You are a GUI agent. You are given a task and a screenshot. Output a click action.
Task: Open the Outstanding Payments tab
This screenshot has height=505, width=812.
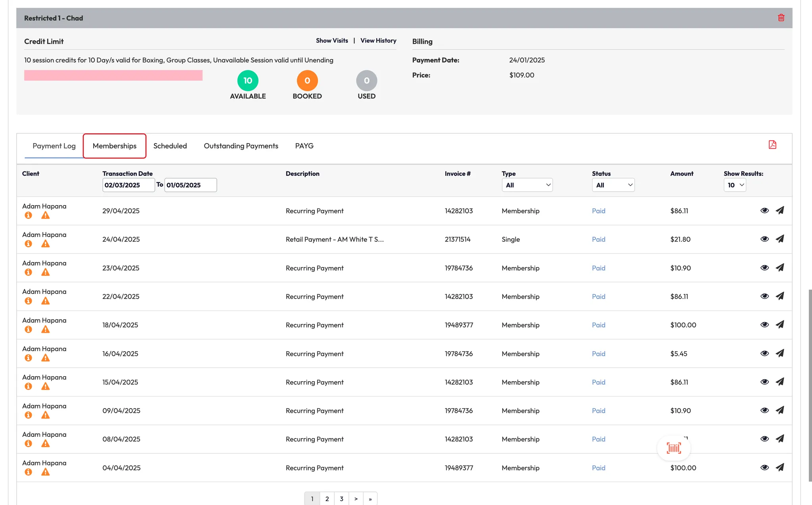click(241, 146)
